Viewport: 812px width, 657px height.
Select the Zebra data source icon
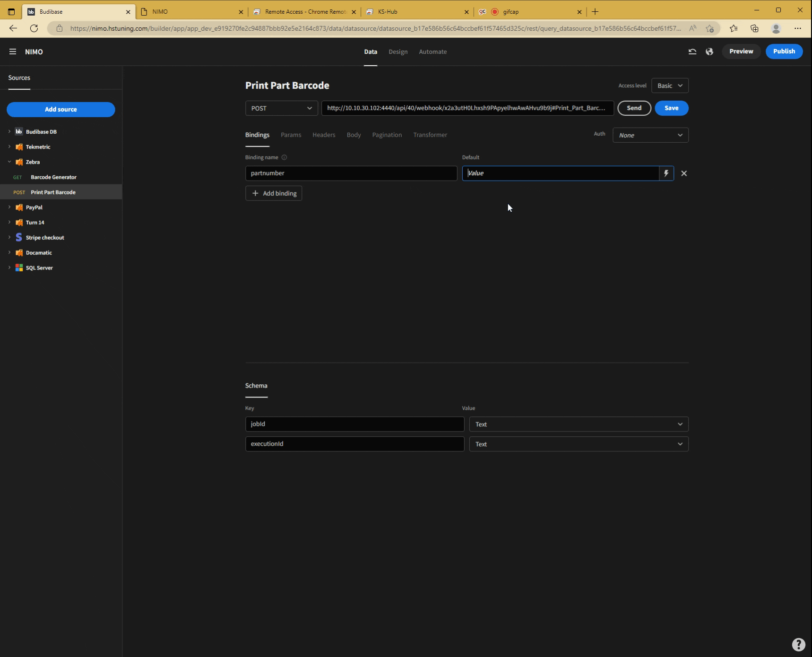pyautogui.click(x=19, y=162)
